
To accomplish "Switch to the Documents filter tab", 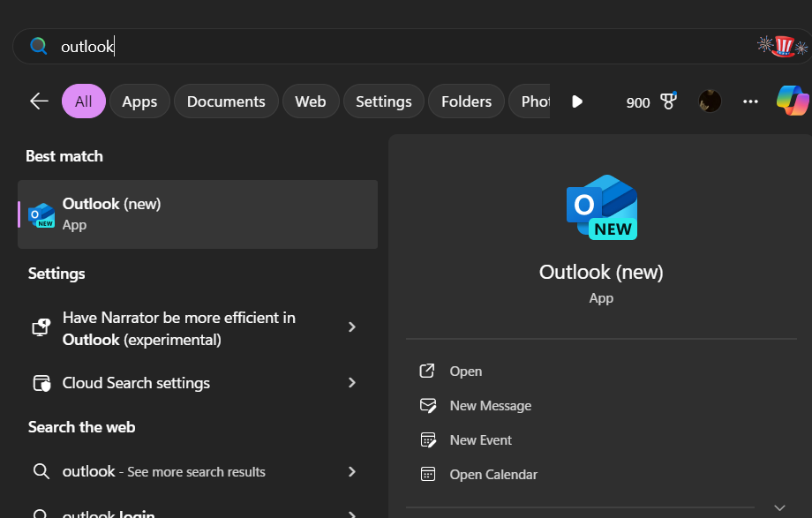I will click(226, 101).
